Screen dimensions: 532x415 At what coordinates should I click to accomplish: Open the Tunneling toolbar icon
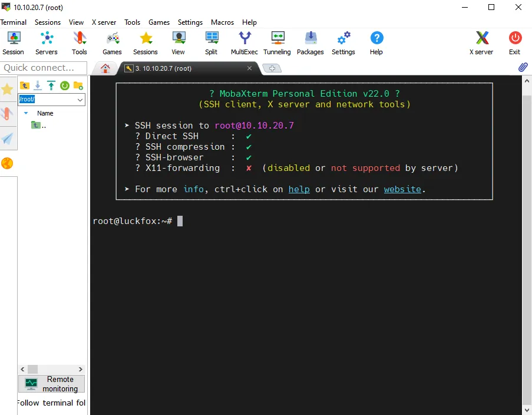click(x=277, y=43)
